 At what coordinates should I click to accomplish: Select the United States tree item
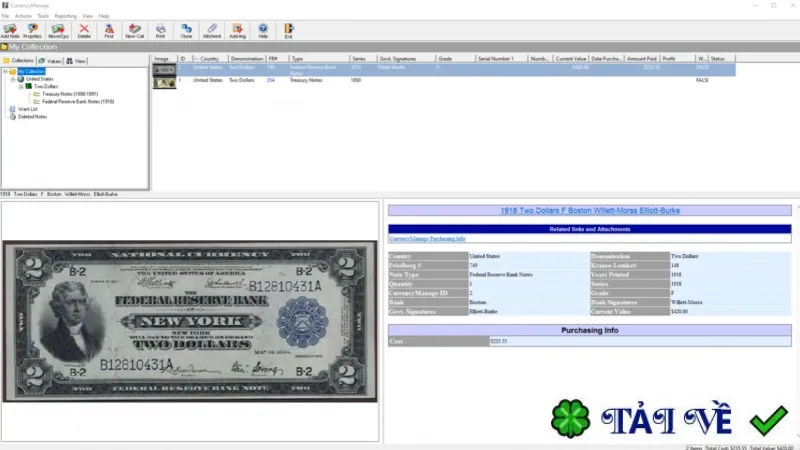click(x=39, y=79)
